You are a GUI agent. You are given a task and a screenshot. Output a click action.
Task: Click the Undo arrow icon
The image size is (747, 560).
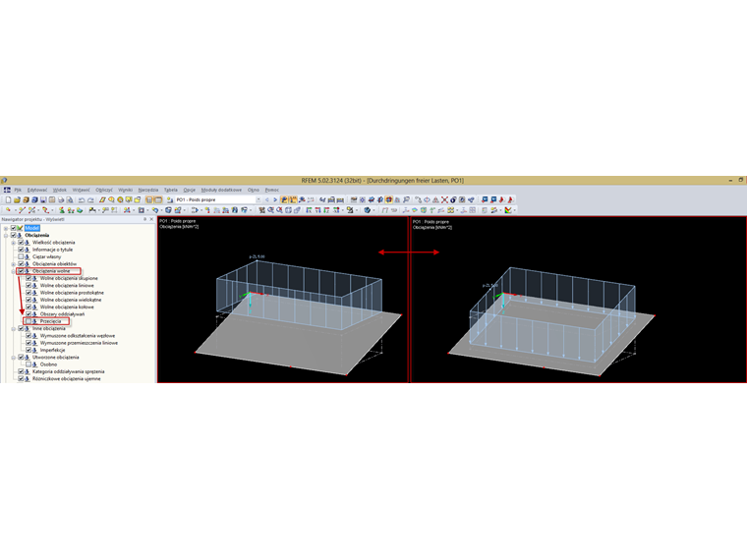coord(82,200)
